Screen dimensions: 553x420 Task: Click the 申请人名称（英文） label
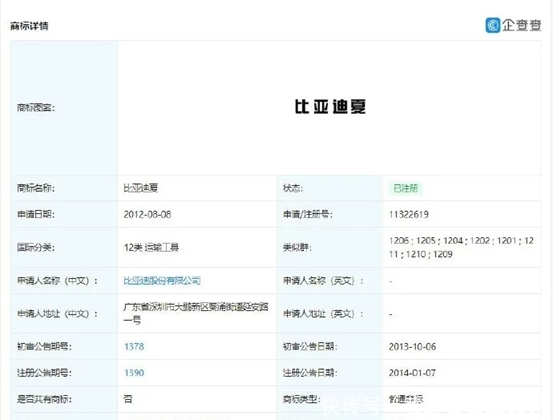point(323,281)
